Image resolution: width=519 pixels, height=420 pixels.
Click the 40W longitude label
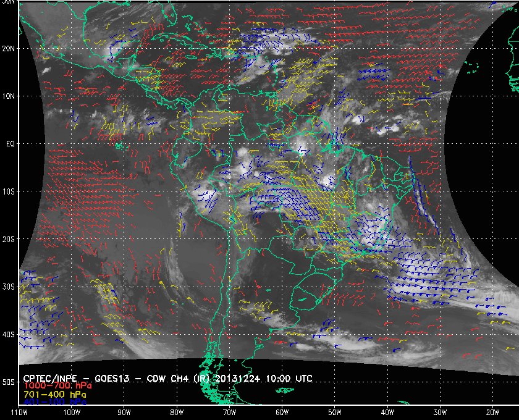(x=387, y=413)
